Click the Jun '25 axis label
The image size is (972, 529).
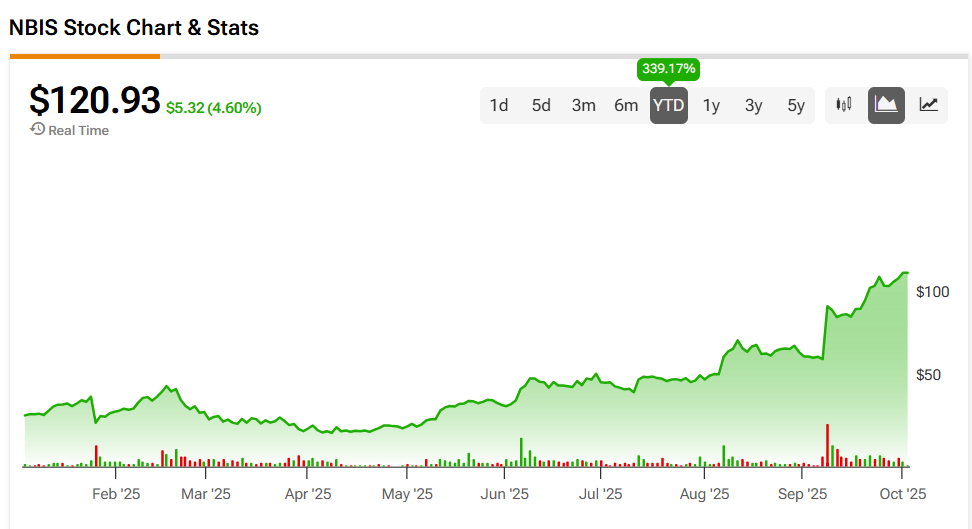[505, 493]
